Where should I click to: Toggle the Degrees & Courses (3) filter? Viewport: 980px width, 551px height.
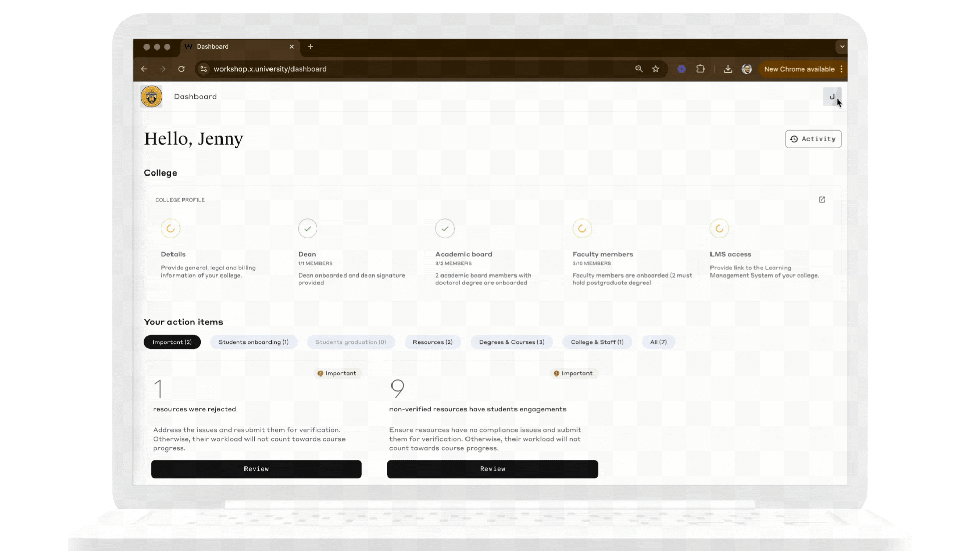(x=511, y=342)
